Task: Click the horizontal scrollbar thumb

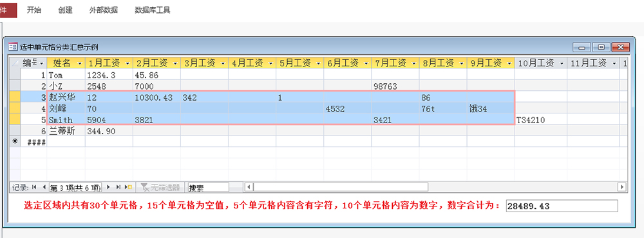Action: [x=341, y=187]
